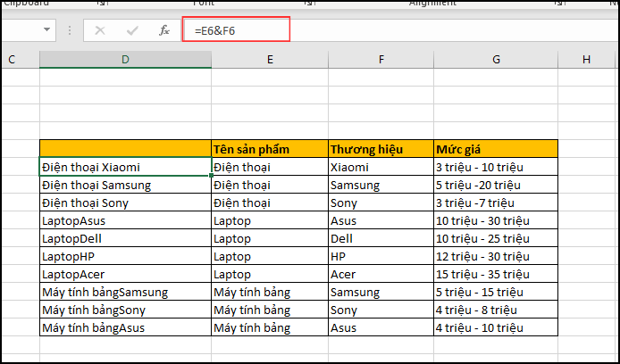Click the '10 triệu - 30 triệu' price cell
The image size is (620, 364).
pyautogui.click(x=496, y=220)
